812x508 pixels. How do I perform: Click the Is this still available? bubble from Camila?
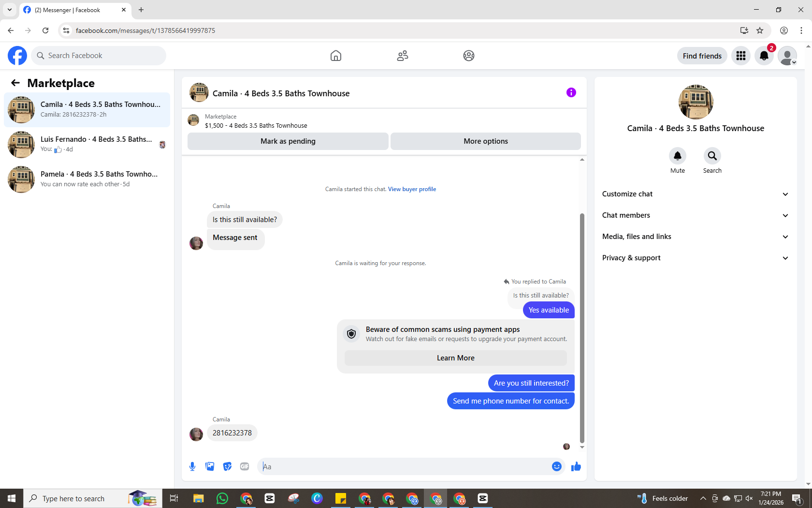click(245, 220)
